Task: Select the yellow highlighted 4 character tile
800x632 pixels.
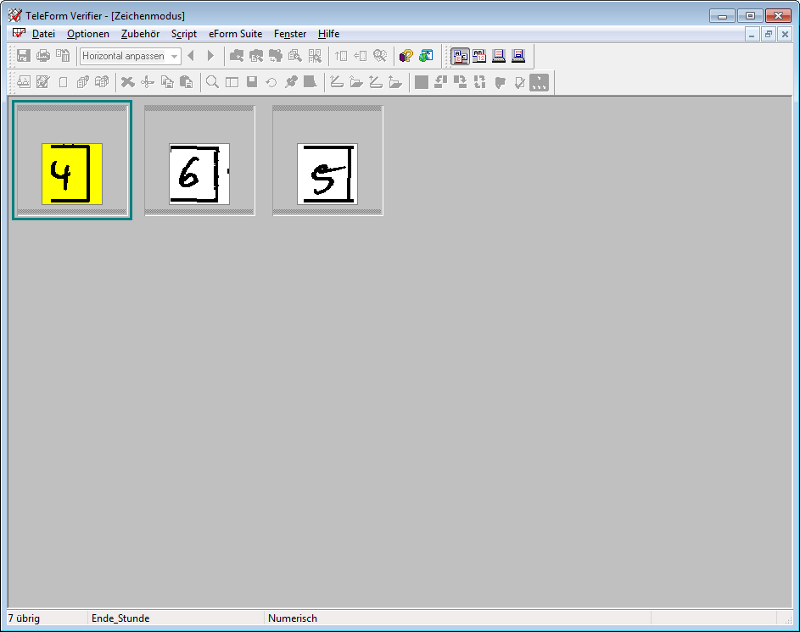Action: [x=71, y=173]
